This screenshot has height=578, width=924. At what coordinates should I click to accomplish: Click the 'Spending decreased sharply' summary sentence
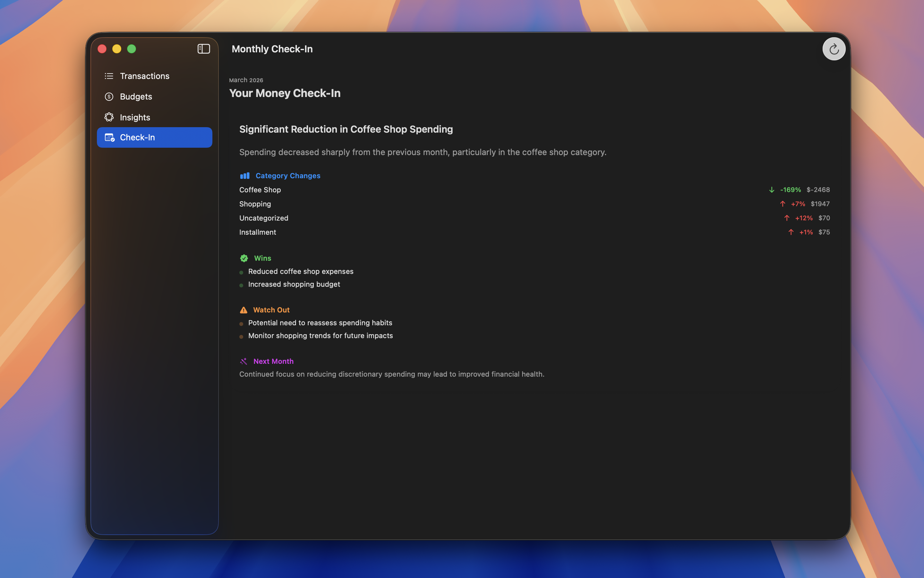click(x=423, y=152)
